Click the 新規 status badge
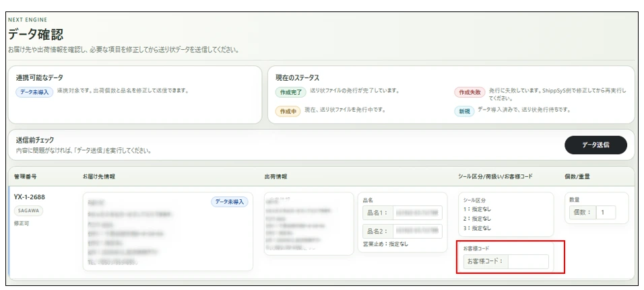 464,111
